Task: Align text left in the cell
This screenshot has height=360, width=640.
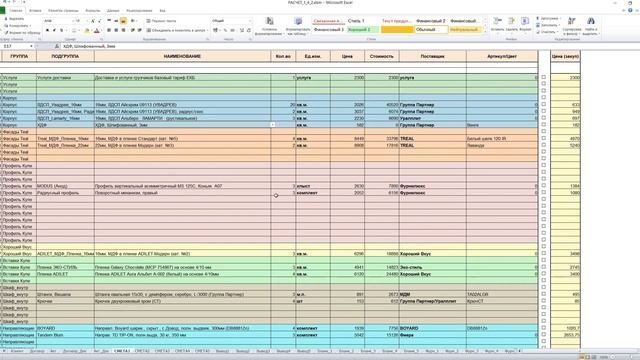Action: point(109,31)
